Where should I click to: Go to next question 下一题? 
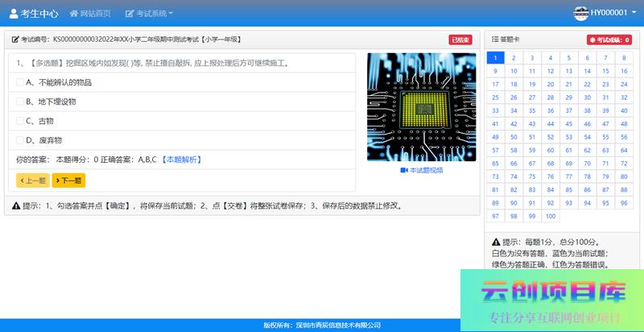[68, 181]
